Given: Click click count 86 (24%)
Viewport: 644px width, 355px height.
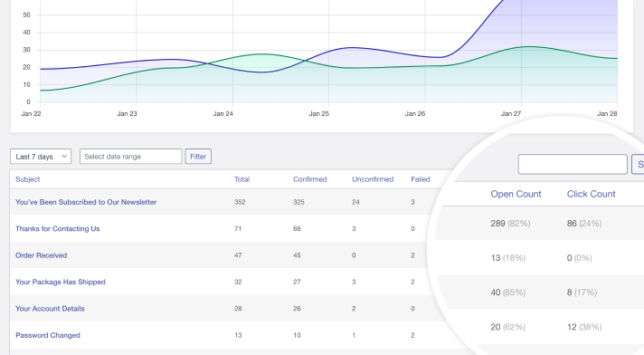Looking at the screenshot, I should pyautogui.click(x=584, y=224).
